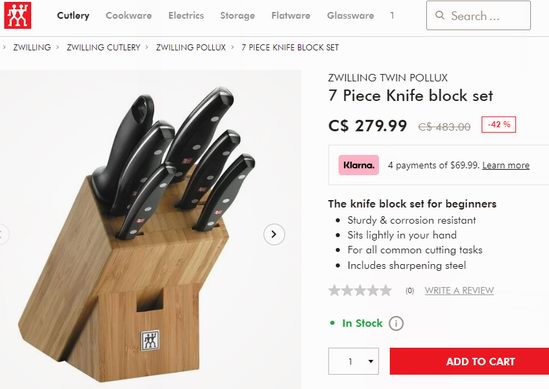Click the star rating row
The height and width of the screenshot is (389, 549).
(x=360, y=290)
